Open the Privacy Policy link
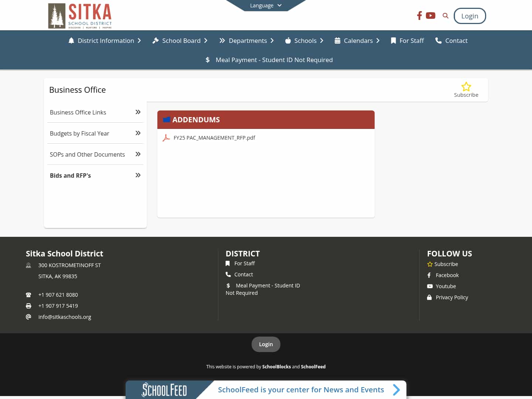The width and height of the screenshot is (532, 399). (451, 297)
